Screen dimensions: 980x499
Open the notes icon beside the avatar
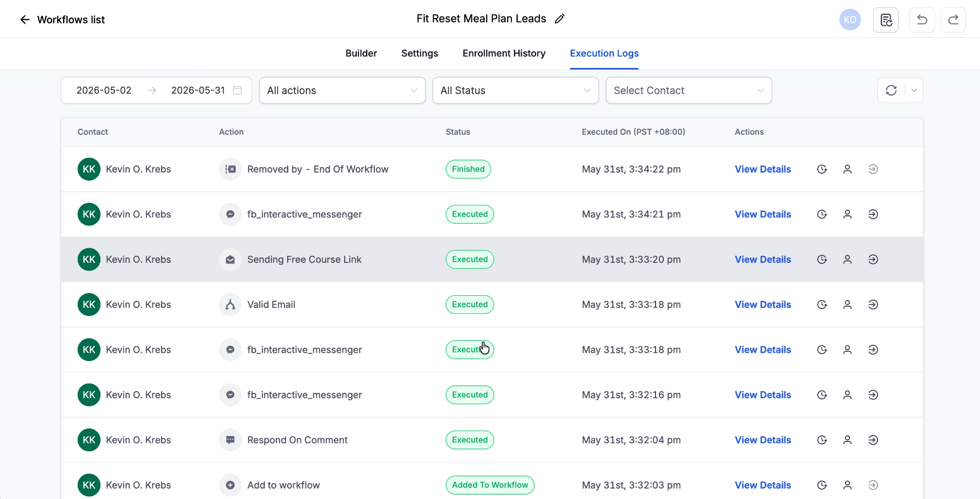tap(886, 20)
